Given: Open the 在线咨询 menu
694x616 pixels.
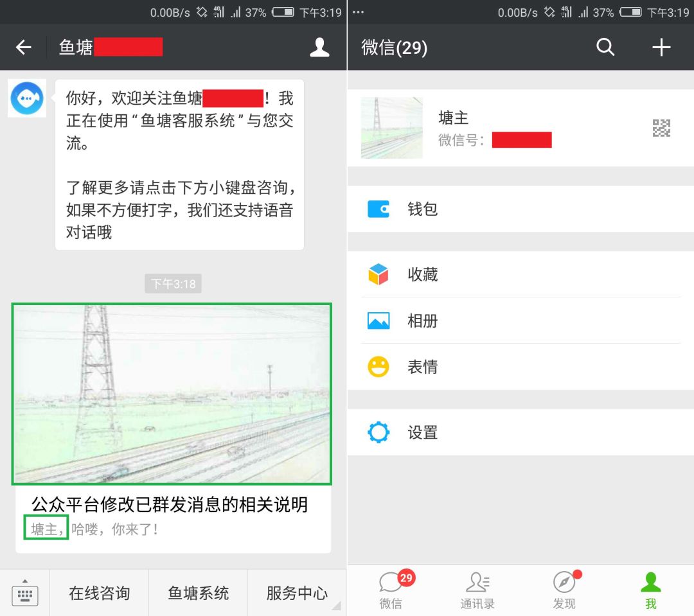Looking at the screenshot, I should (x=100, y=593).
